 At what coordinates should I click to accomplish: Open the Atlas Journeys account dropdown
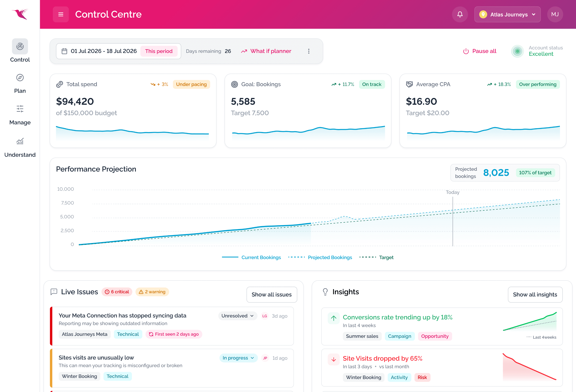click(x=507, y=14)
